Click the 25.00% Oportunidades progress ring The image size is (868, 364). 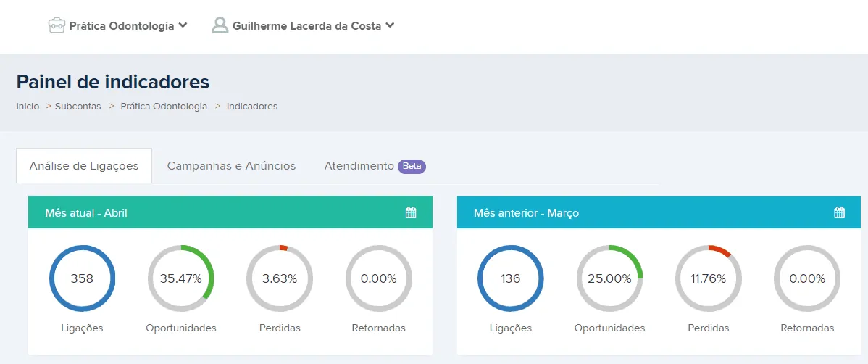pos(609,278)
